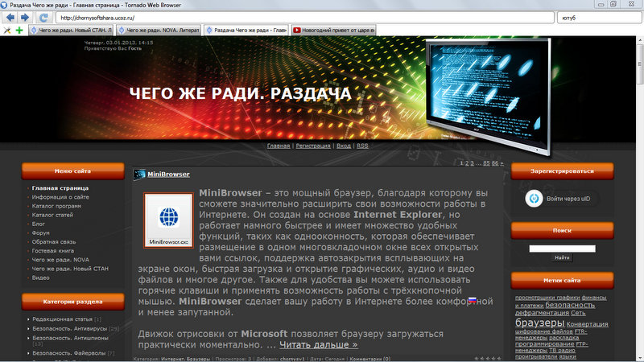
Task: Click the программирование tag link
Action: [x=545, y=344]
